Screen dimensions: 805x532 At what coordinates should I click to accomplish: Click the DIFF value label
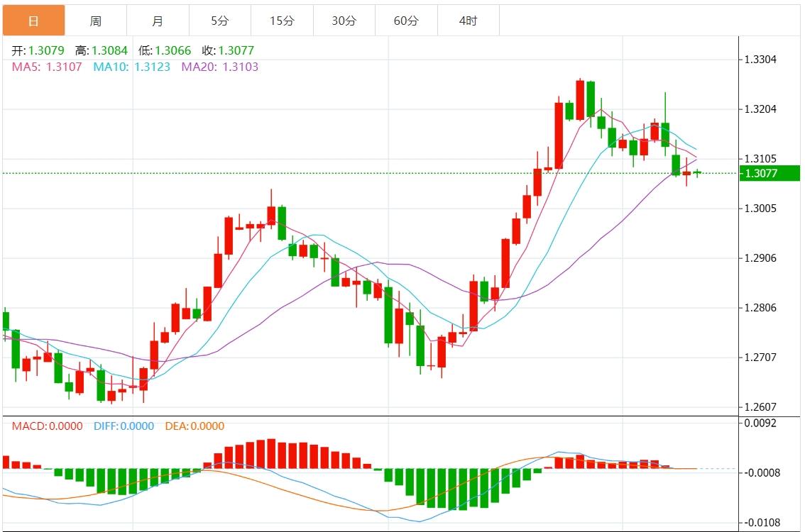point(124,426)
